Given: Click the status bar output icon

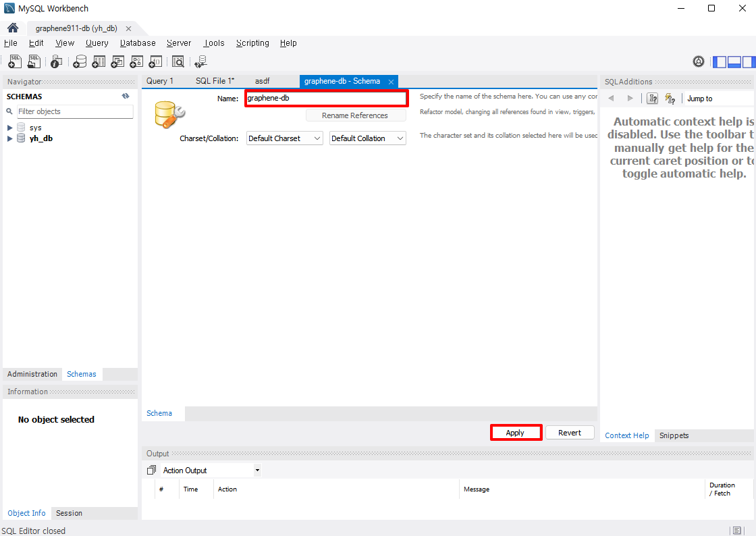Looking at the screenshot, I should (x=736, y=530).
